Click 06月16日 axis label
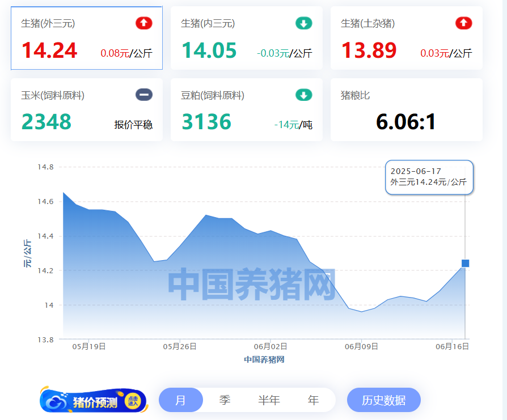Viewport: 507px width, 420px height. point(453,347)
